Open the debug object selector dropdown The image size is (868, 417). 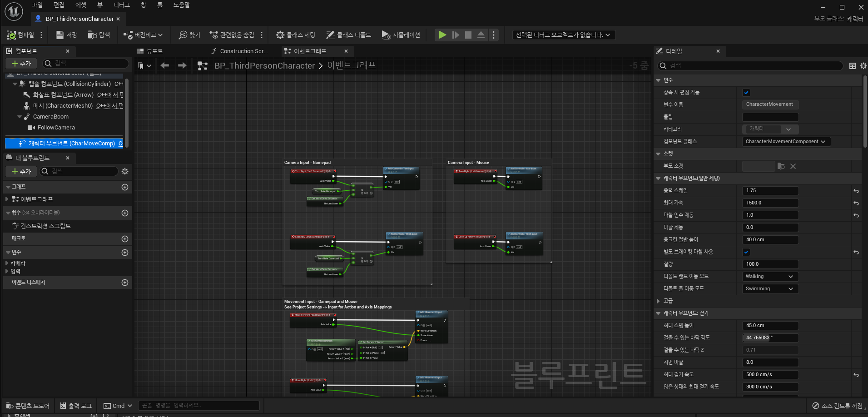coord(563,35)
